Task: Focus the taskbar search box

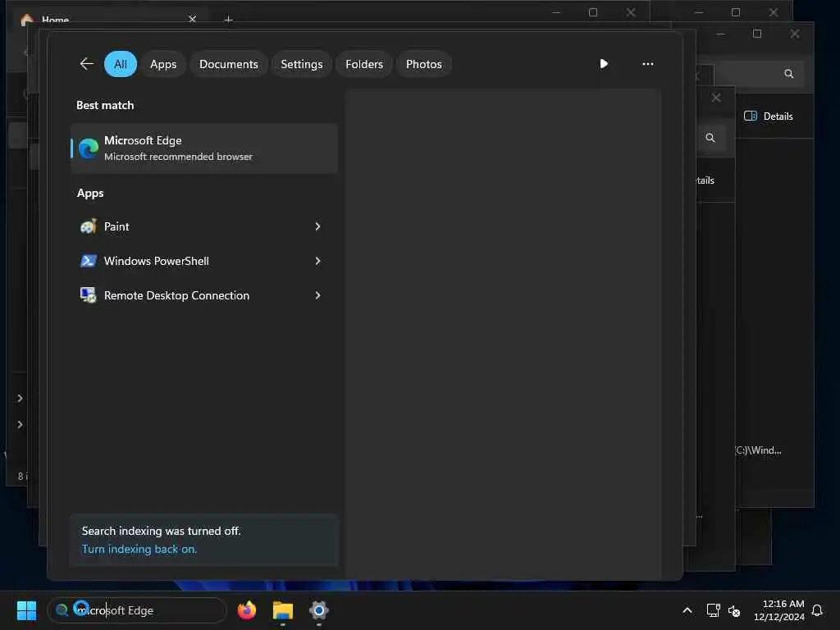Action: [137, 610]
